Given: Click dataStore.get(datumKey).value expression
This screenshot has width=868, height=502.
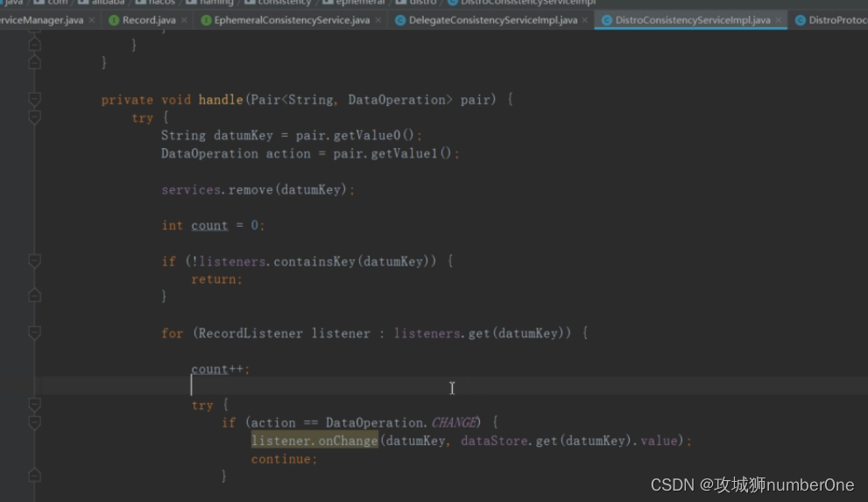Looking at the screenshot, I should point(569,442).
